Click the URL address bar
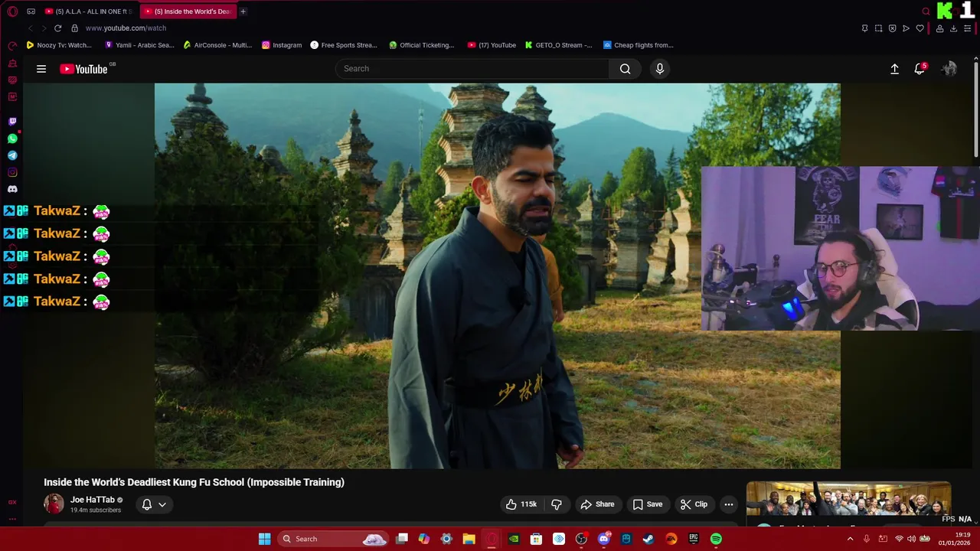Viewport: 980px width, 551px height. 126,28
